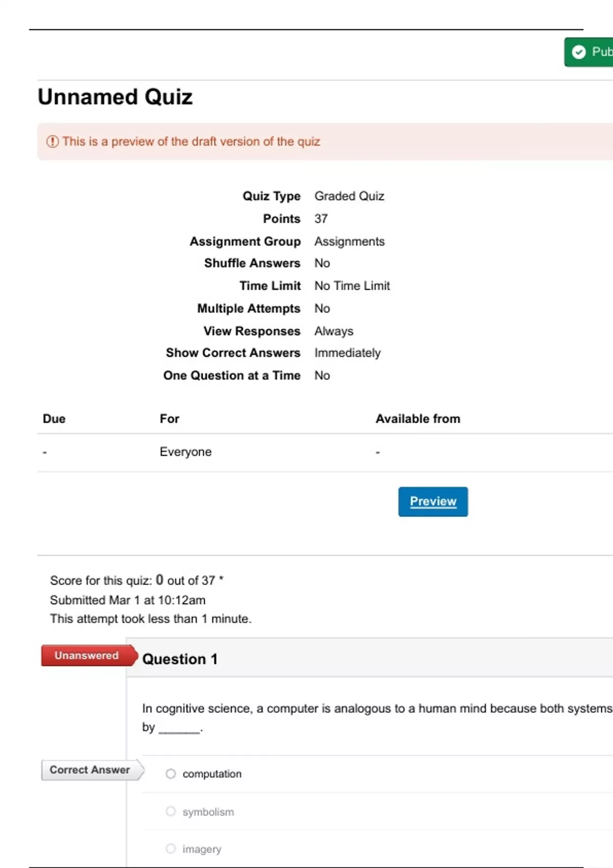
Task: Click the Due column header
Action: click(x=54, y=419)
